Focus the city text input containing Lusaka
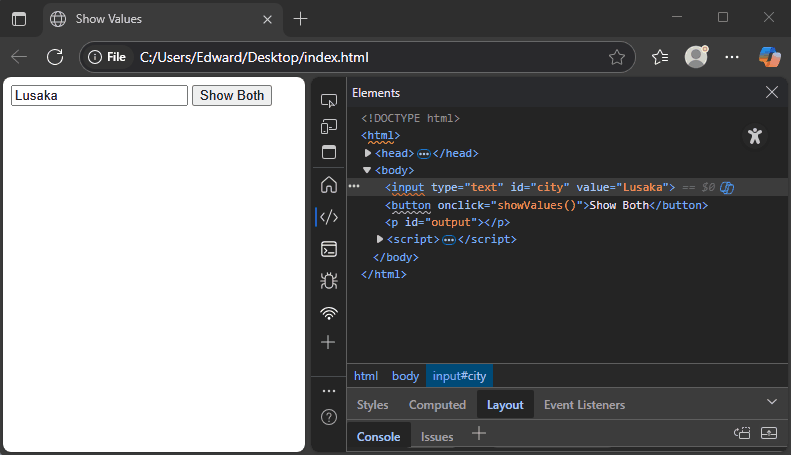791x455 pixels. (x=99, y=95)
